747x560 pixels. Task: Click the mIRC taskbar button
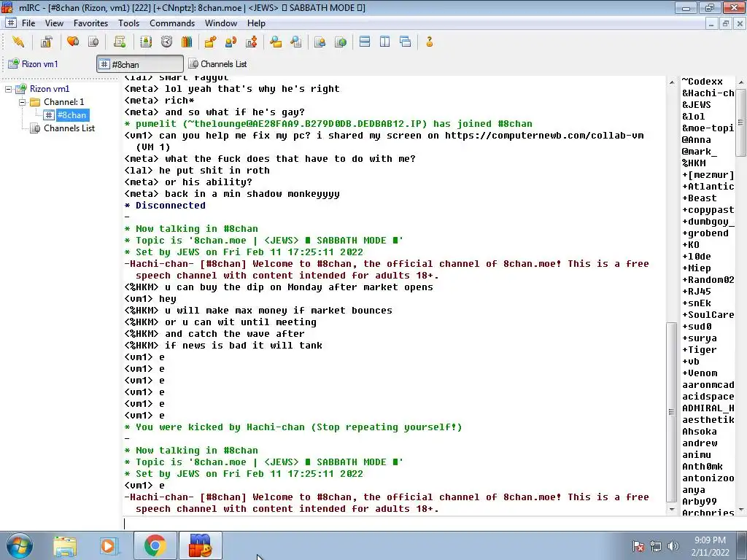click(x=200, y=545)
